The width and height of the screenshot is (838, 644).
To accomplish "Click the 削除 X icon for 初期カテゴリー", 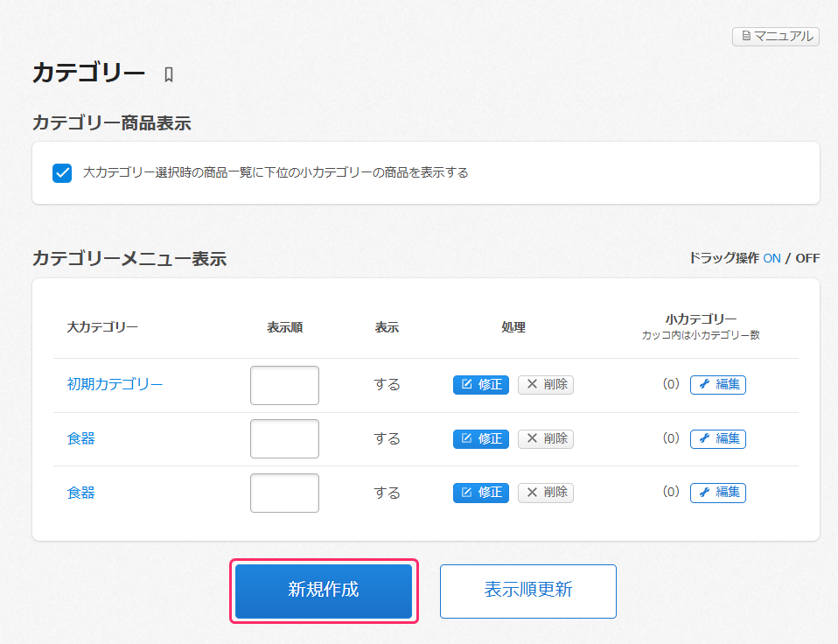I will pyautogui.click(x=532, y=384).
